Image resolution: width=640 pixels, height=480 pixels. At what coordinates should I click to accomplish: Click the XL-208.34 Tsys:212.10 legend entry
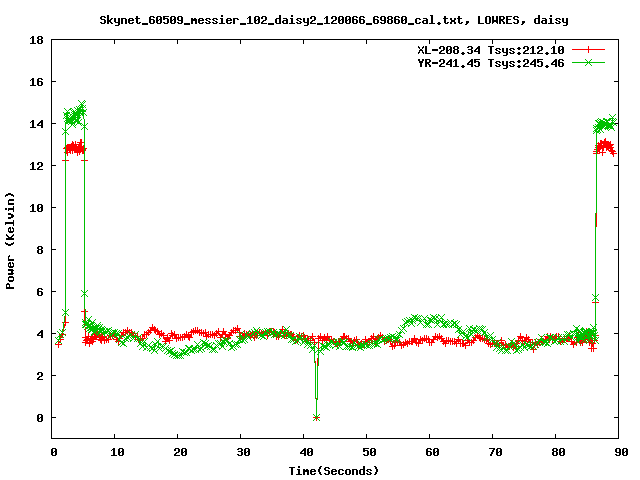(490, 50)
